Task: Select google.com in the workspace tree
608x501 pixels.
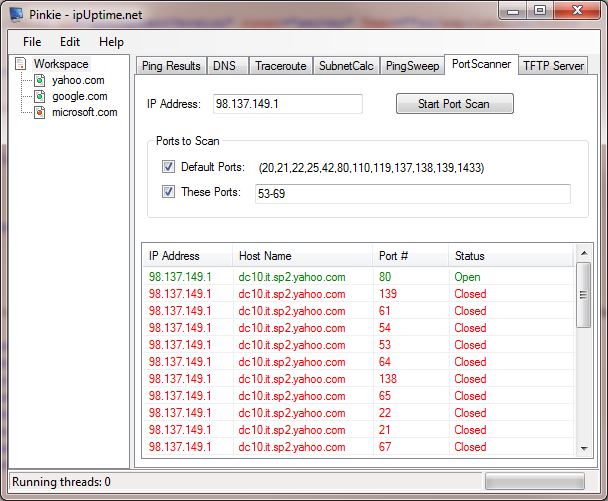Action: point(80,96)
